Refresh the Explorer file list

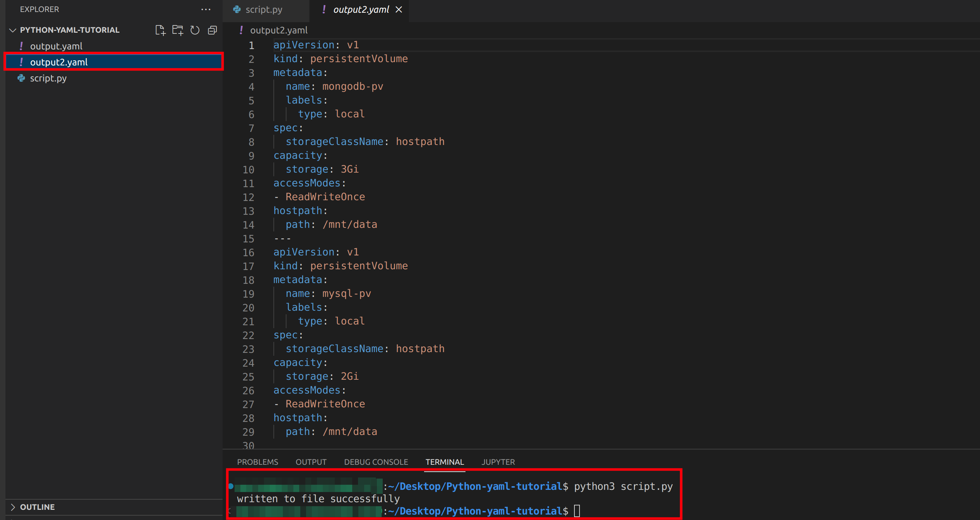(x=195, y=30)
